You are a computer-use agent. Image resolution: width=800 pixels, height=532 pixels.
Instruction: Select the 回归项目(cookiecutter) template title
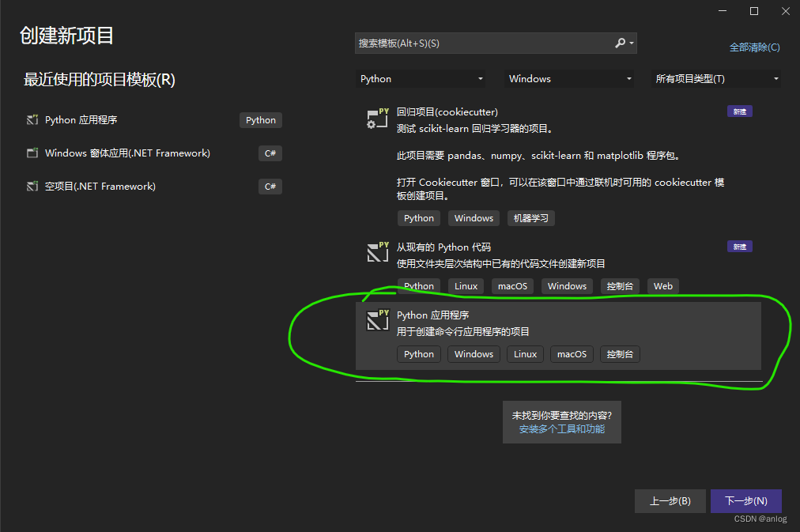point(447,111)
